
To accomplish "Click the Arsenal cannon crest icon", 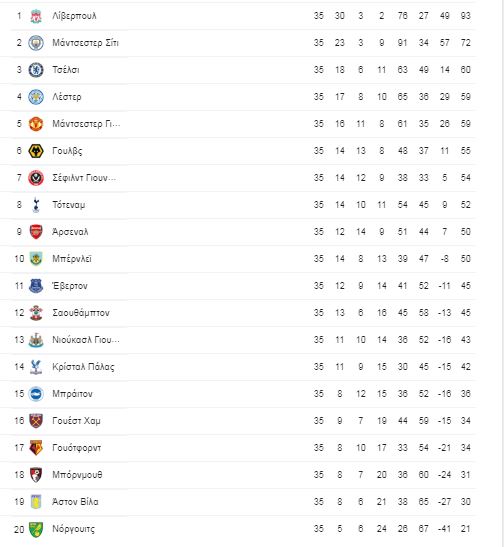I will 36,232.
